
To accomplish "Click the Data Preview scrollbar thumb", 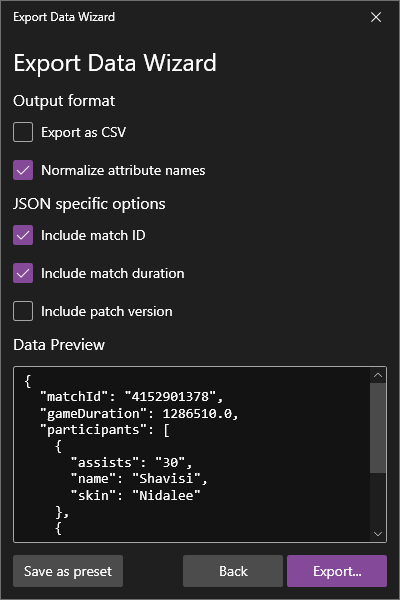I will [x=378, y=428].
